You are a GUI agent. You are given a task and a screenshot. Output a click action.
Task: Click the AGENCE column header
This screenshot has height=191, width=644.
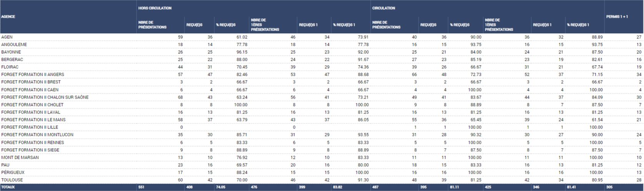8,17
